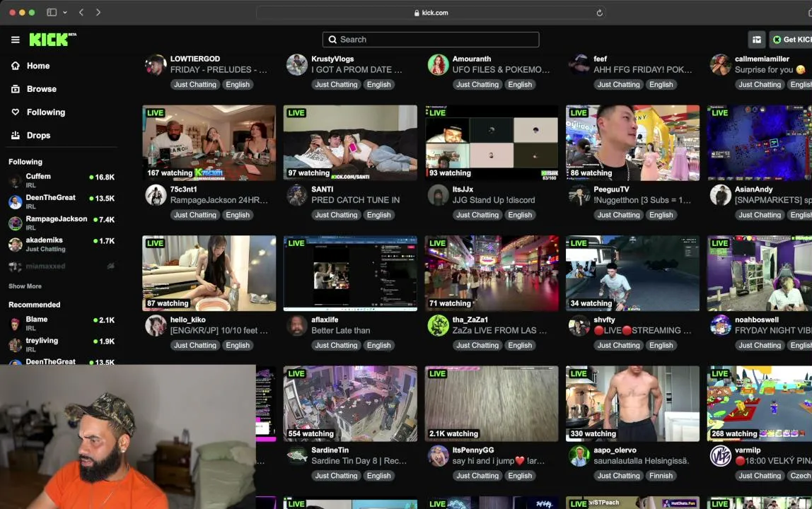Viewport: 812px width, 509px height.
Task: Focus the Search field
Action: tap(430, 40)
